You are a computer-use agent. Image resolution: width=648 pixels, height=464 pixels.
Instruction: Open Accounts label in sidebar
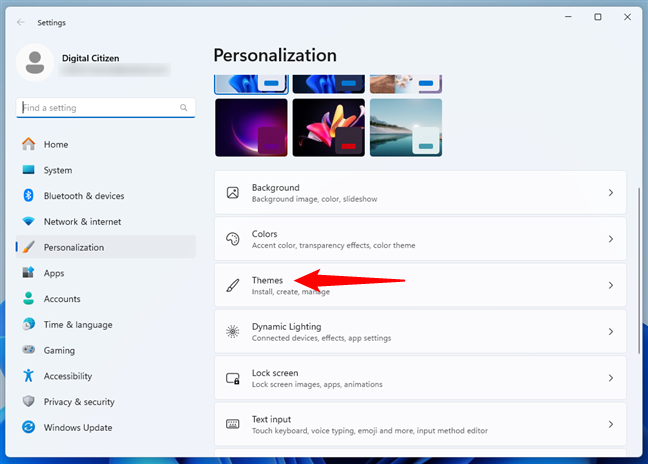(x=62, y=299)
